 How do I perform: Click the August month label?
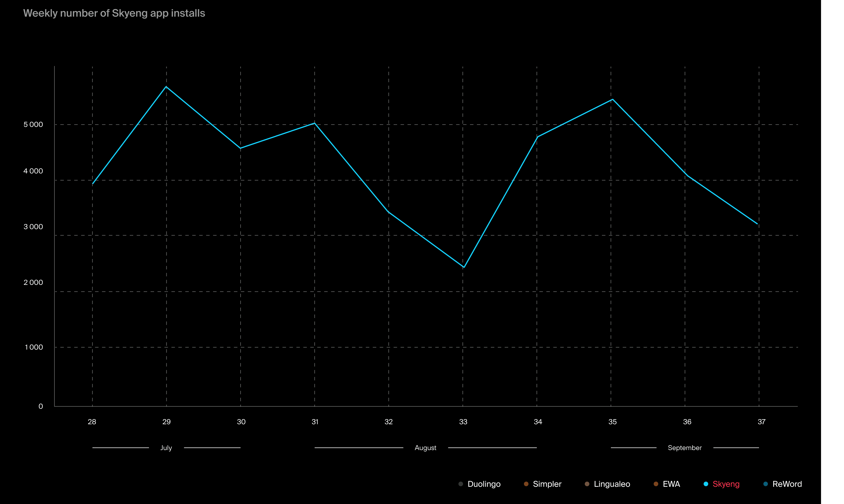click(425, 448)
